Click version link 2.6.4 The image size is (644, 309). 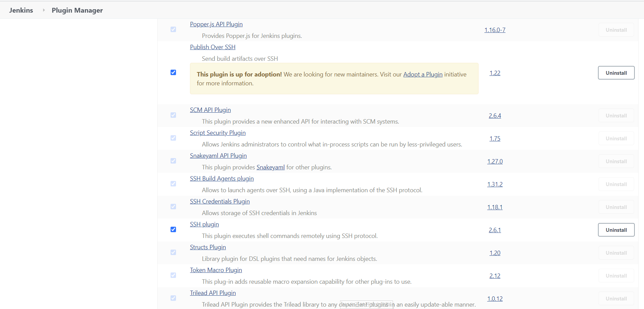pyautogui.click(x=495, y=116)
